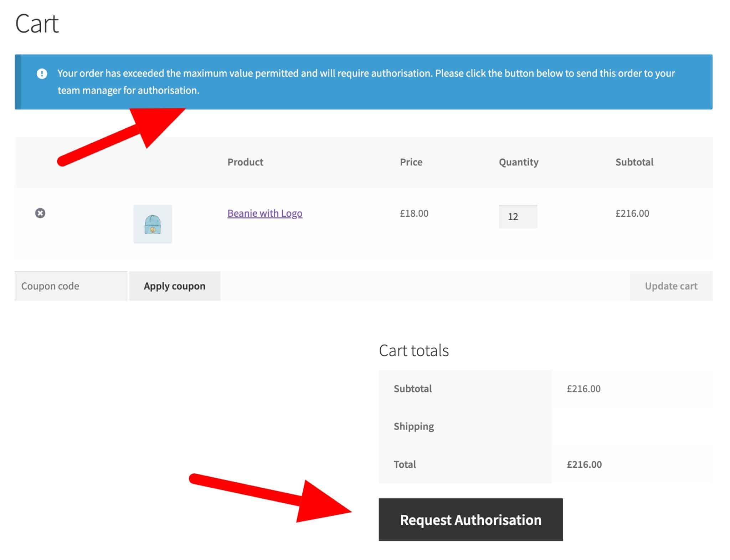Viewport: 730px width, 560px height.
Task: Click the £216.00 line subtotal
Action: 632,213
